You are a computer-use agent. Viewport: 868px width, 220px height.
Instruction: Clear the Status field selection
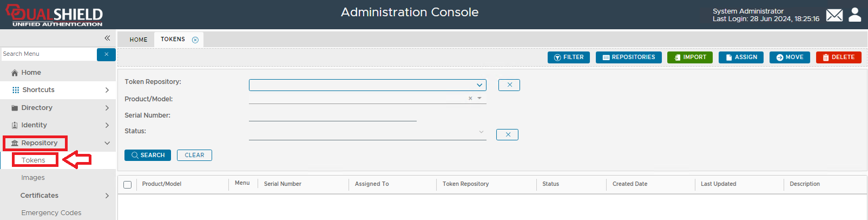point(507,134)
